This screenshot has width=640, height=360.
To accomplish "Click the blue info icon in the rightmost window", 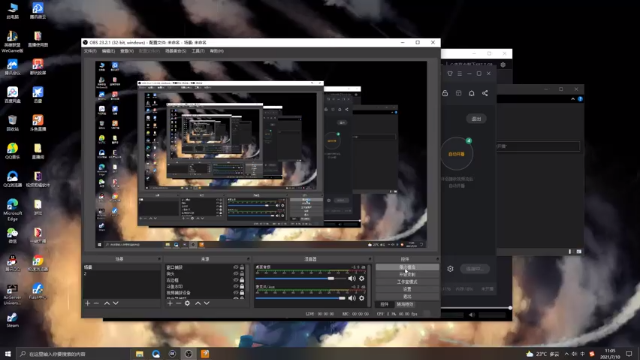I will [x=580, y=99].
